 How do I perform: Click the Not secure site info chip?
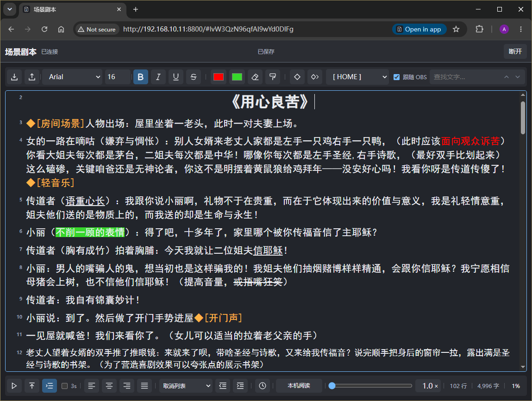97,29
